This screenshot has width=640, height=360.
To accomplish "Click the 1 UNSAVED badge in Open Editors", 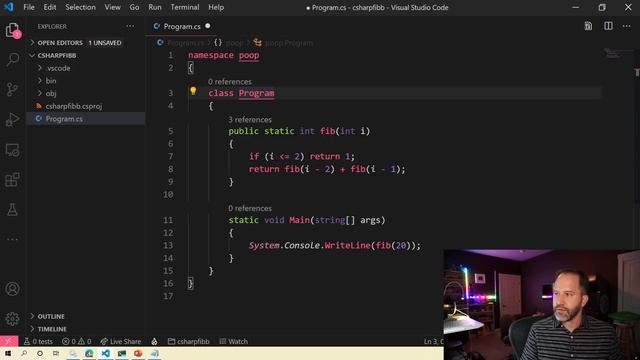I will click(x=105, y=42).
